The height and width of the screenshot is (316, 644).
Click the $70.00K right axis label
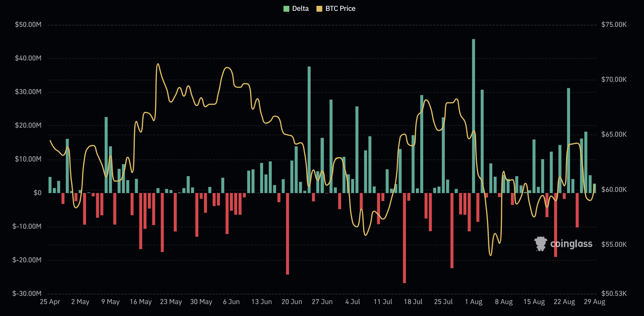[x=614, y=79]
